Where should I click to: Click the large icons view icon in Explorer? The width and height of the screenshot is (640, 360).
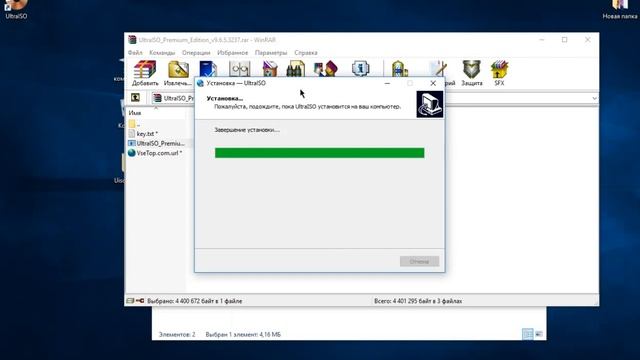(539, 334)
